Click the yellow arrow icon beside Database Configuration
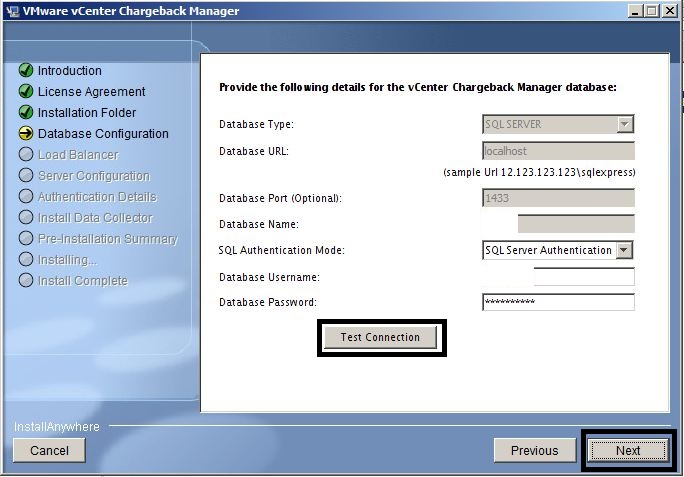This screenshot has width=684, height=477. [x=26, y=134]
